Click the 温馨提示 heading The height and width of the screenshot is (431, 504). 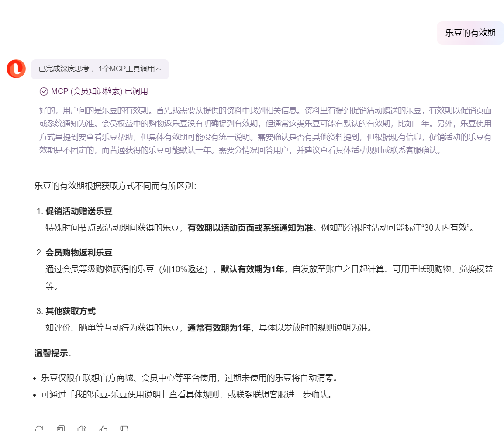pyautogui.click(x=51, y=353)
